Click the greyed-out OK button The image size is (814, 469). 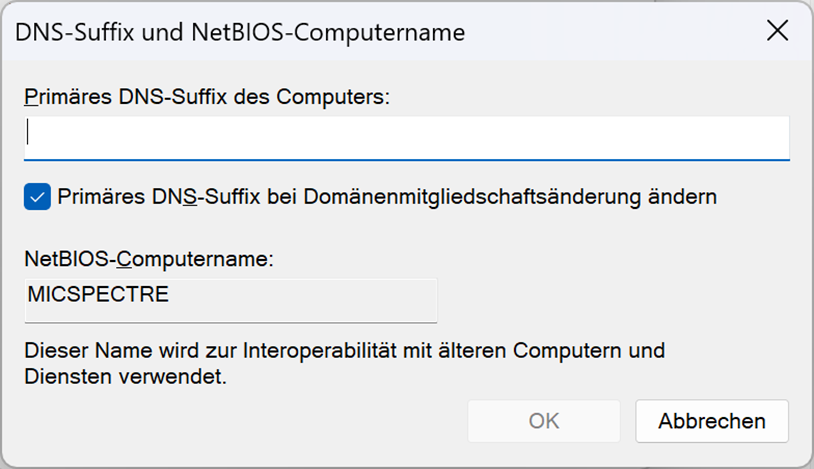pyautogui.click(x=544, y=421)
